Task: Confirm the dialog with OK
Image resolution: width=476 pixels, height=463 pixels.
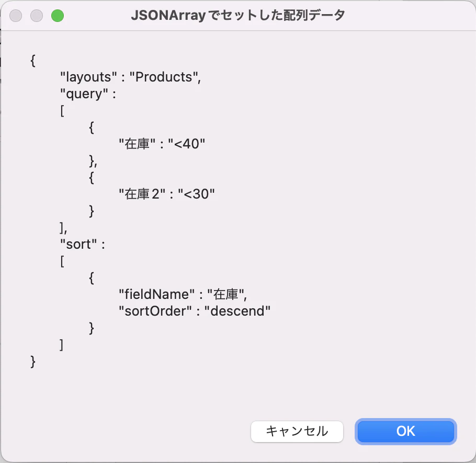Action: pos(405,431)
